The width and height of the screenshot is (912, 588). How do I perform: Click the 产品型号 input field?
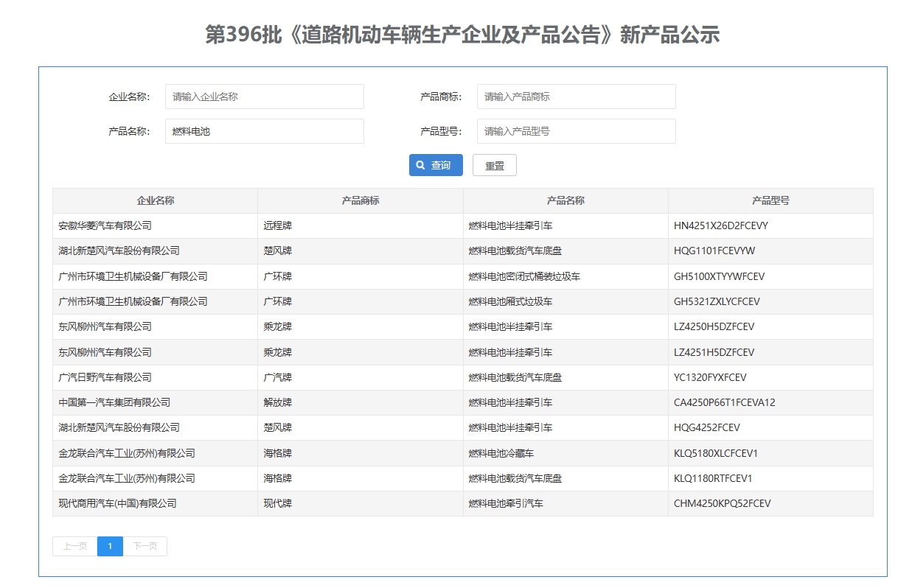click(x=576, y=131)
